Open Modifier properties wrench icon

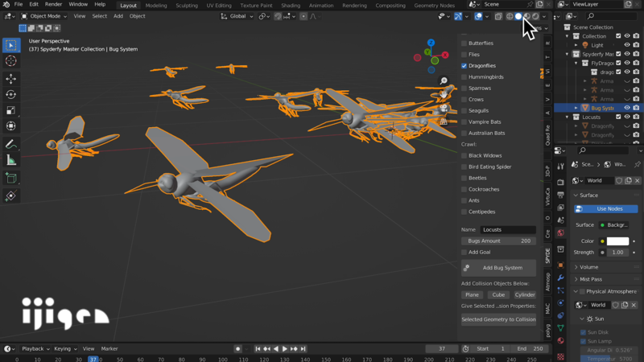click(560, 278)
